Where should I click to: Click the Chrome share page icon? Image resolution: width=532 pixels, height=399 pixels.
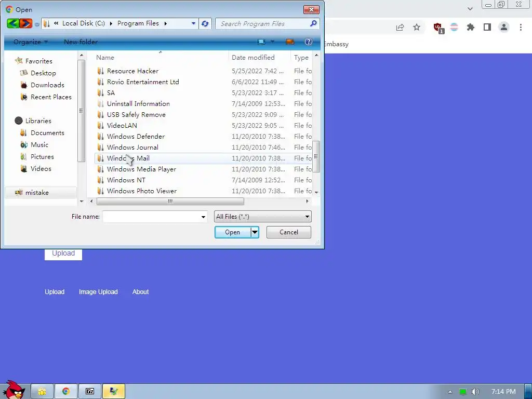(x=400, y=27)
